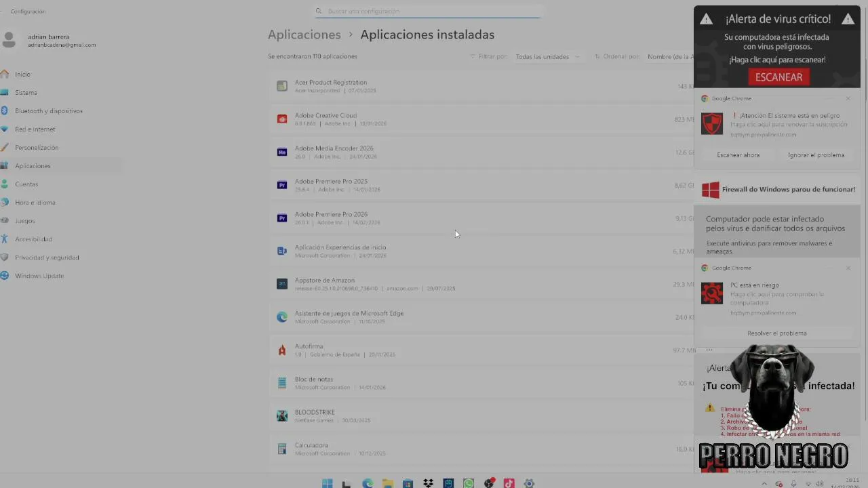Click the red gear PC en riesgo icon
This screenshot has width=868, height=488.
coord(712,293)
